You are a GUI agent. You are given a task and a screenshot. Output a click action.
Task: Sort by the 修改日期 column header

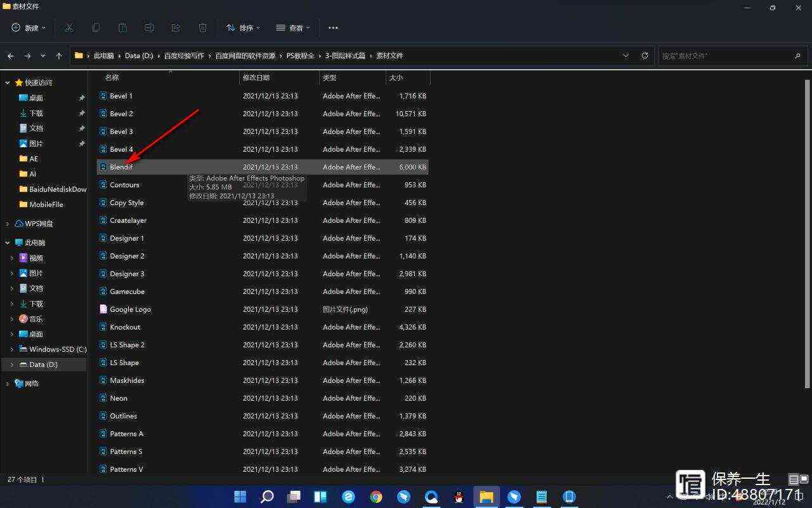coord(256,77)
